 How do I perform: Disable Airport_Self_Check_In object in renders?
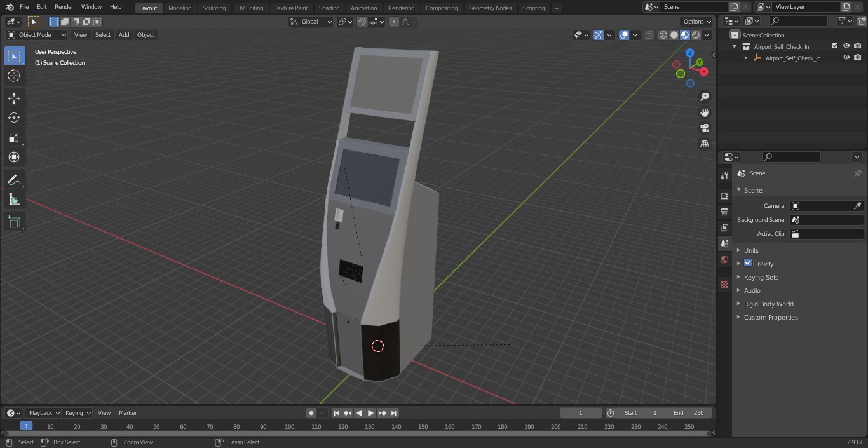click(x=858, y=58)
